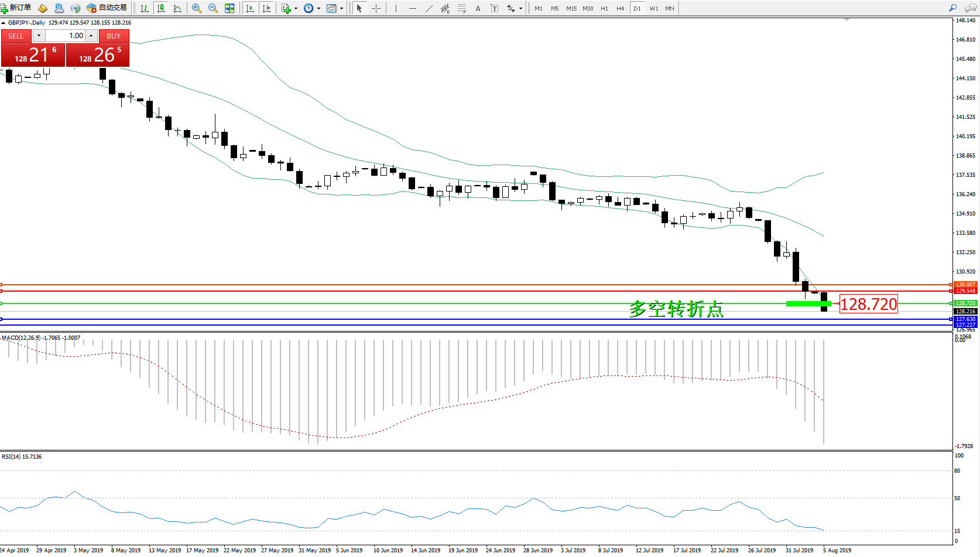Click the zoom in magnifier icon
Screen dimensions: 980x557
(197, 8)
